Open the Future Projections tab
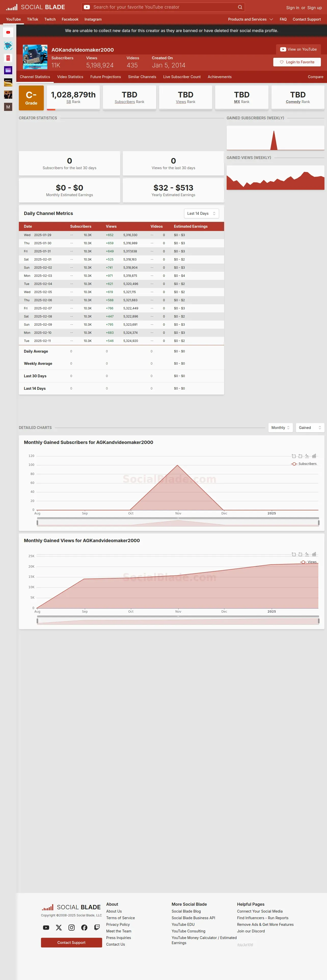Image resolution: width=327 pixels, height=980 pixels. (x=105, y=77)
